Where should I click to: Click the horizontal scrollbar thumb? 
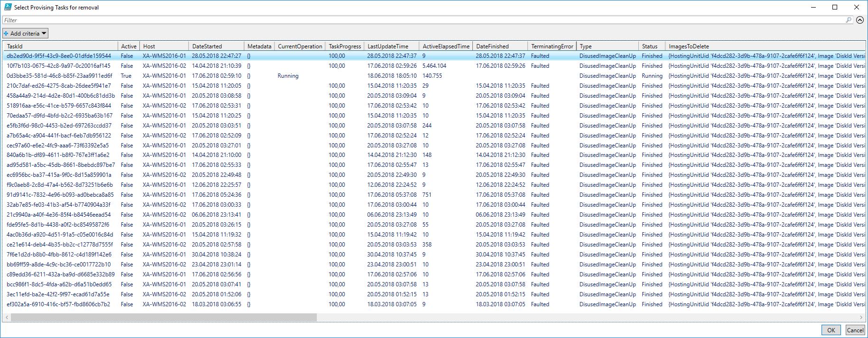tap(164, 317)
